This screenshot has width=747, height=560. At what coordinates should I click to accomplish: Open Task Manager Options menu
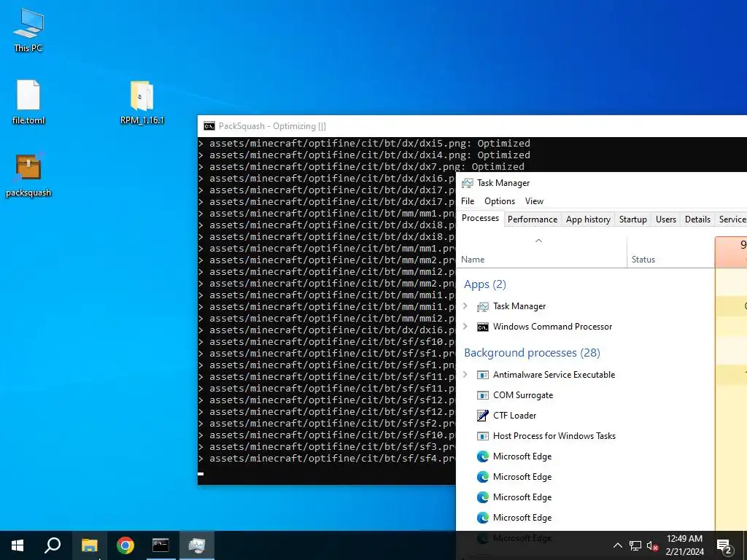(500, 201)
